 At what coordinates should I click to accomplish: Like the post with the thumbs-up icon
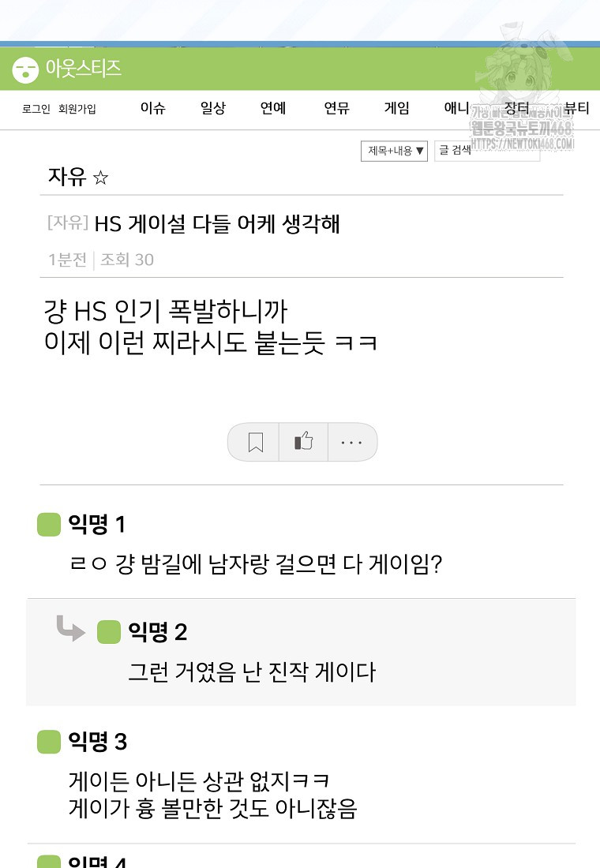point(303,442)
